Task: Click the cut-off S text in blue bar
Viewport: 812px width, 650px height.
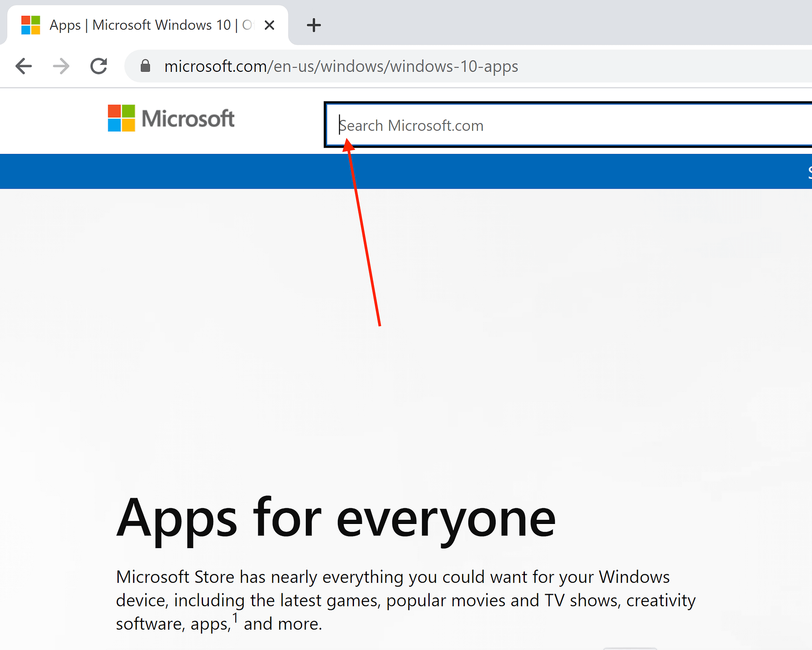Action: pos(809,172)
